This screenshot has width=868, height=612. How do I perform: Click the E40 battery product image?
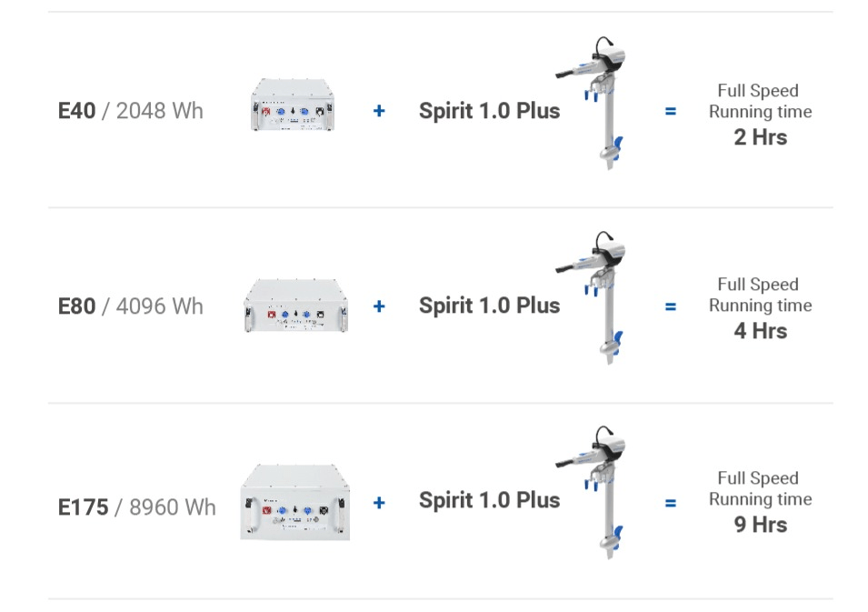click(294, 110)
